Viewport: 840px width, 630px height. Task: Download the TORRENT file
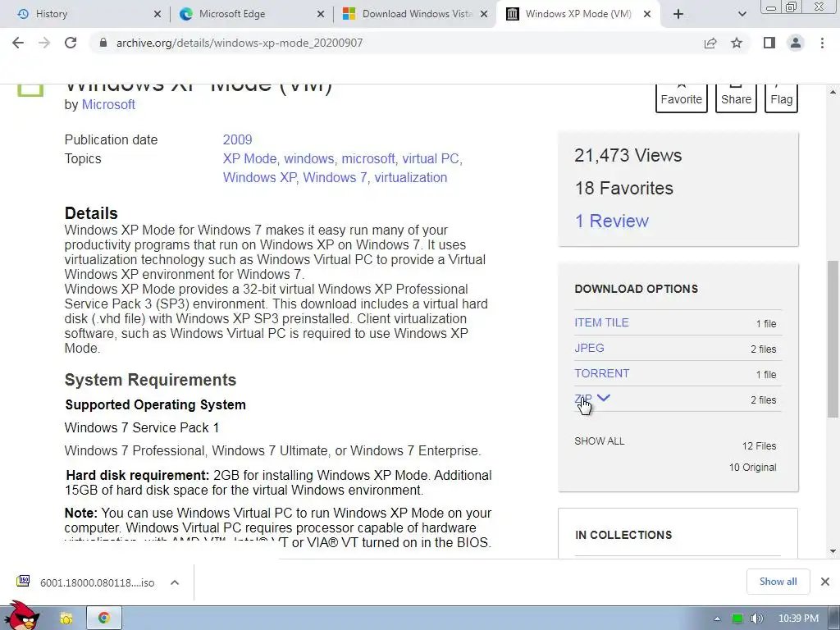601,373
